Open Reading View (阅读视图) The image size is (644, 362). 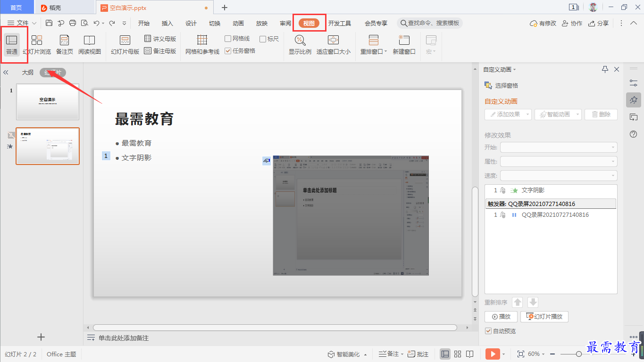90,45
